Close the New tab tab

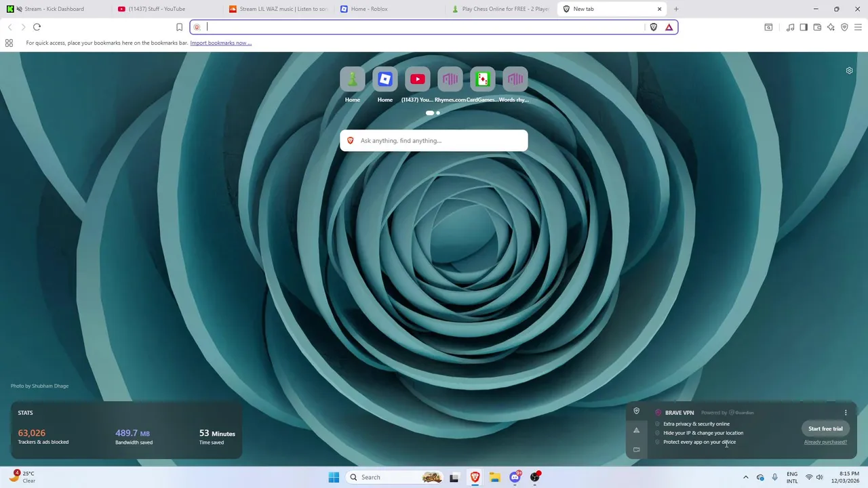coord(659,9)
